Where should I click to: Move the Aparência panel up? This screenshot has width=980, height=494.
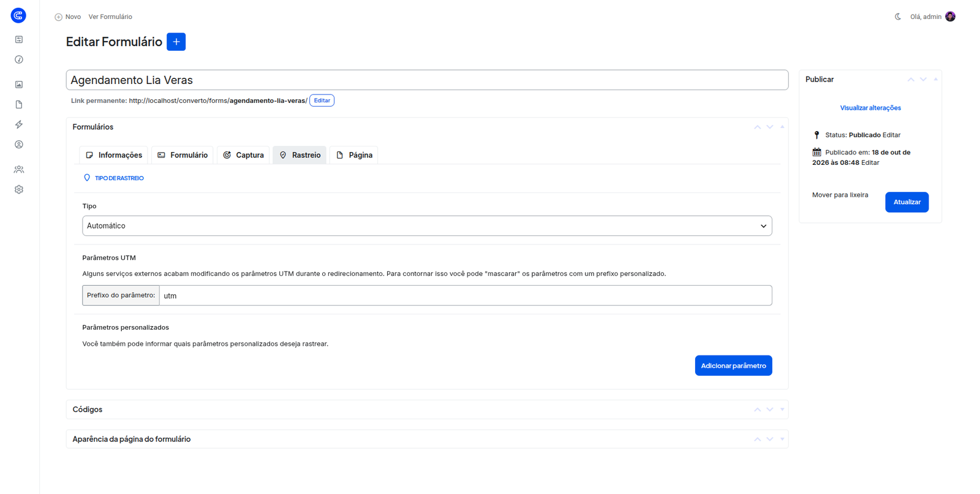[758, 439]
